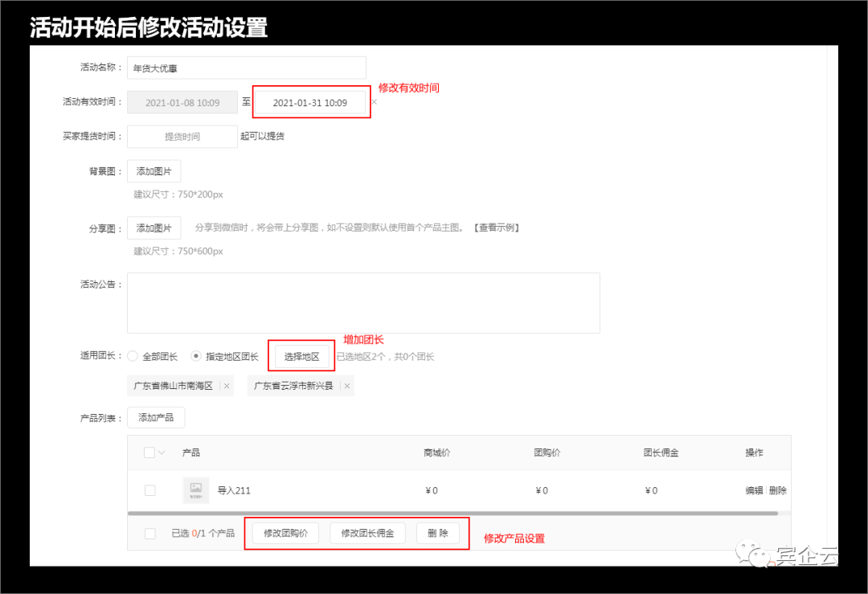Viewport: 868px width, 594px height.
Task: Clear the end date using the × icon
Action: 374,102
